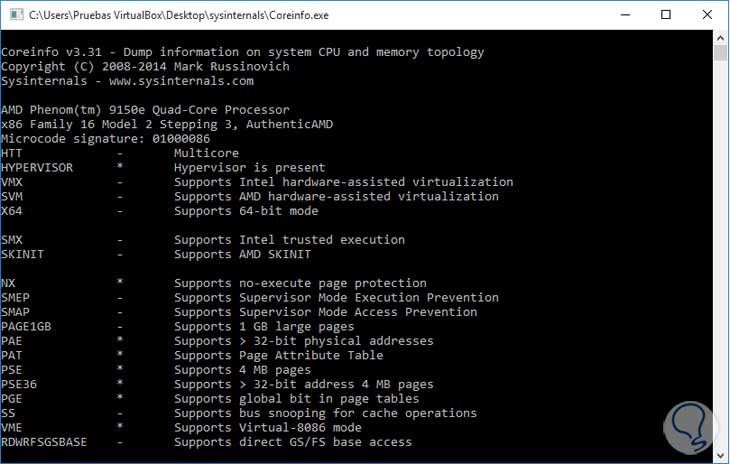Click the SVM feature name
The height and width of the screenshot is (464, 730).
tap(12, 197)
